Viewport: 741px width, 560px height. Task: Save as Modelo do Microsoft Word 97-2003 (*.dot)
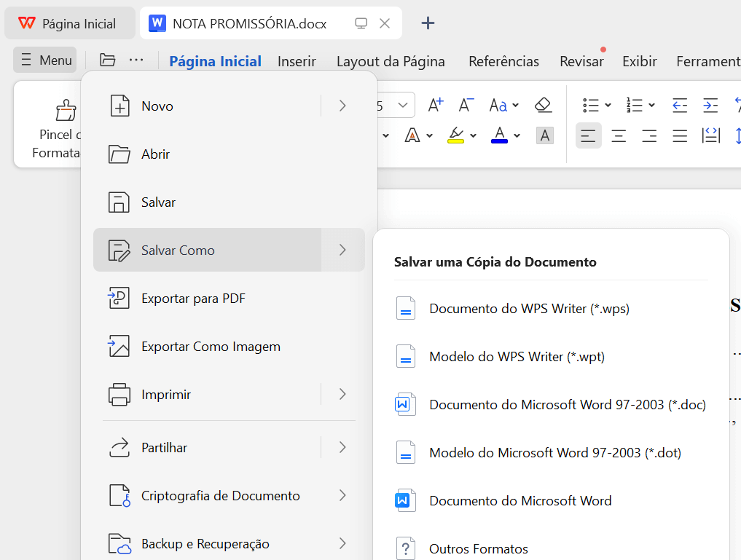click(551, 452)
